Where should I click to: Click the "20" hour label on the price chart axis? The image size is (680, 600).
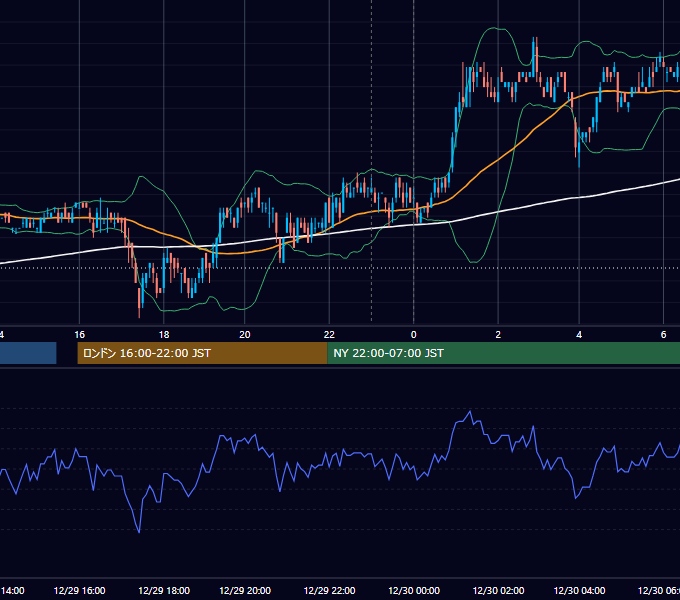(245, 335)
